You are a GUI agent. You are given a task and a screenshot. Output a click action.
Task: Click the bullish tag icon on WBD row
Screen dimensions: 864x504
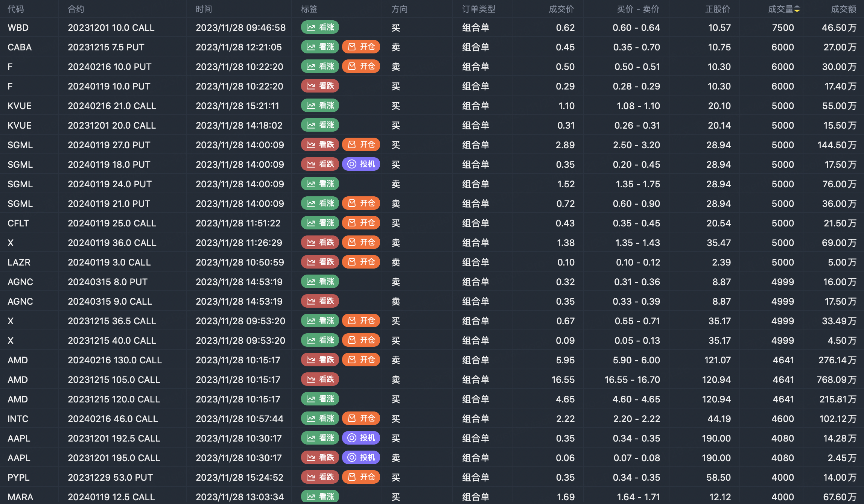point(311,27)
